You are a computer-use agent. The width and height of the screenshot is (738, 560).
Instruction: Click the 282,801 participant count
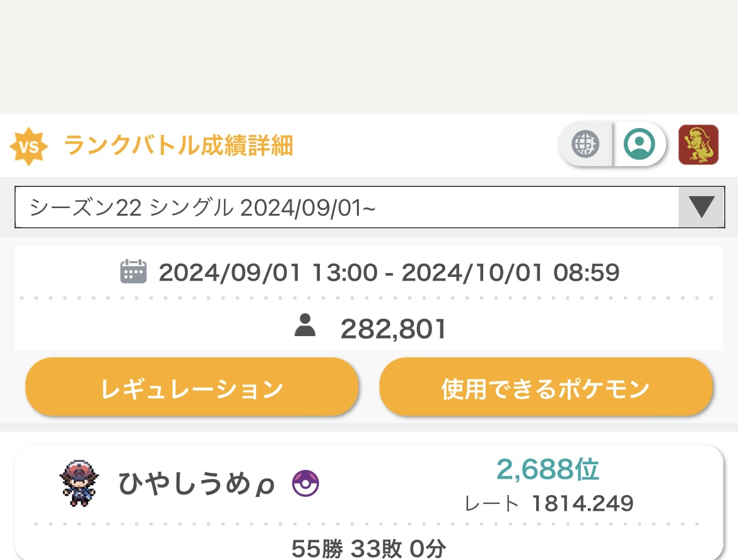[393, 329]
